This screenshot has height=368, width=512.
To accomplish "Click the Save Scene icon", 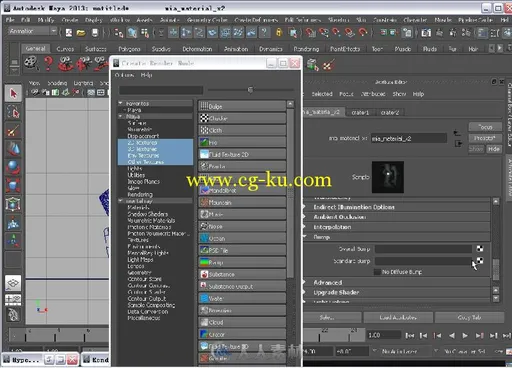I will 95,32.
